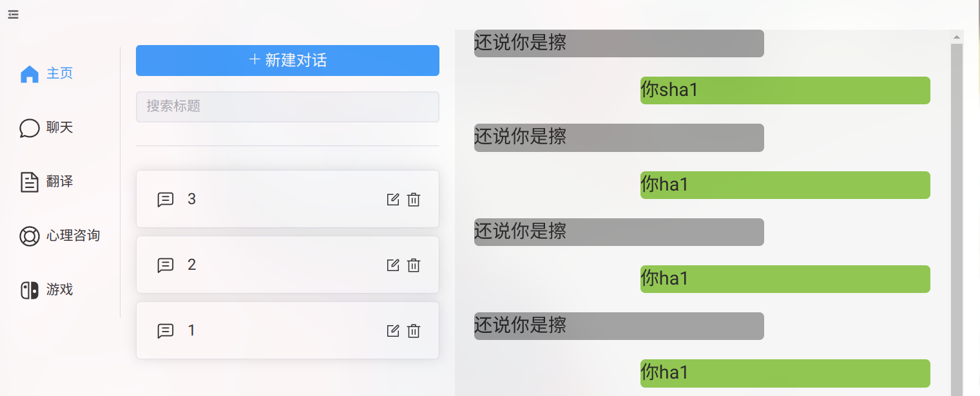Click the home icon beside 主页
Image resolution: width=980 pixels, height=396 pixels.
(x=30, y=74)
